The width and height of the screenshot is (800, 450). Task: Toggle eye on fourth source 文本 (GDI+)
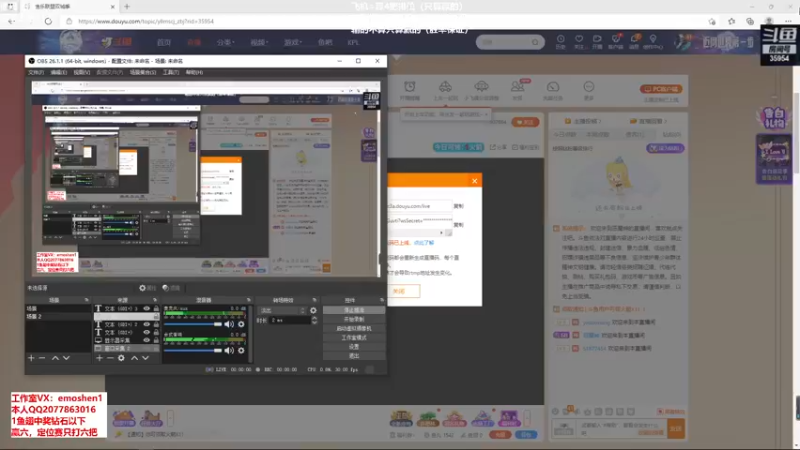(146, 332)
